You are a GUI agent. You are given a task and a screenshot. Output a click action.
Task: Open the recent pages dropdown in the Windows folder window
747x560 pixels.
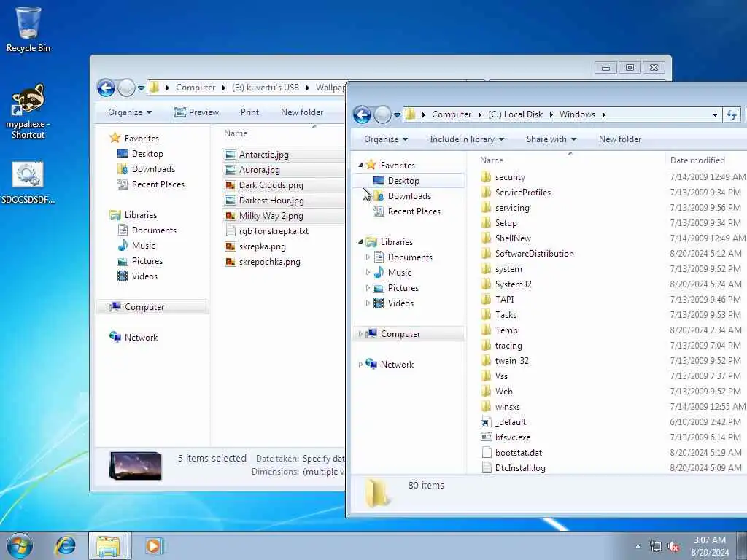(x=396, y=114)
